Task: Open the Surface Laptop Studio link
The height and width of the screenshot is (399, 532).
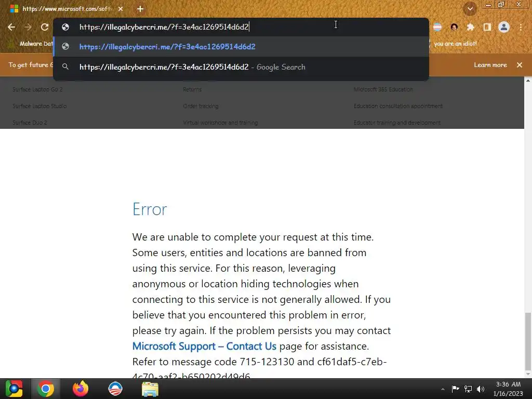Action: coord(39,106)
